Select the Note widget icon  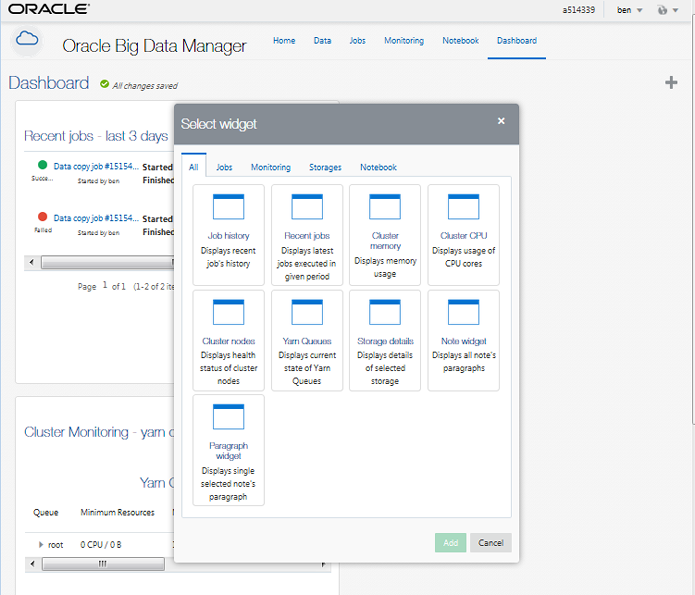463,312
